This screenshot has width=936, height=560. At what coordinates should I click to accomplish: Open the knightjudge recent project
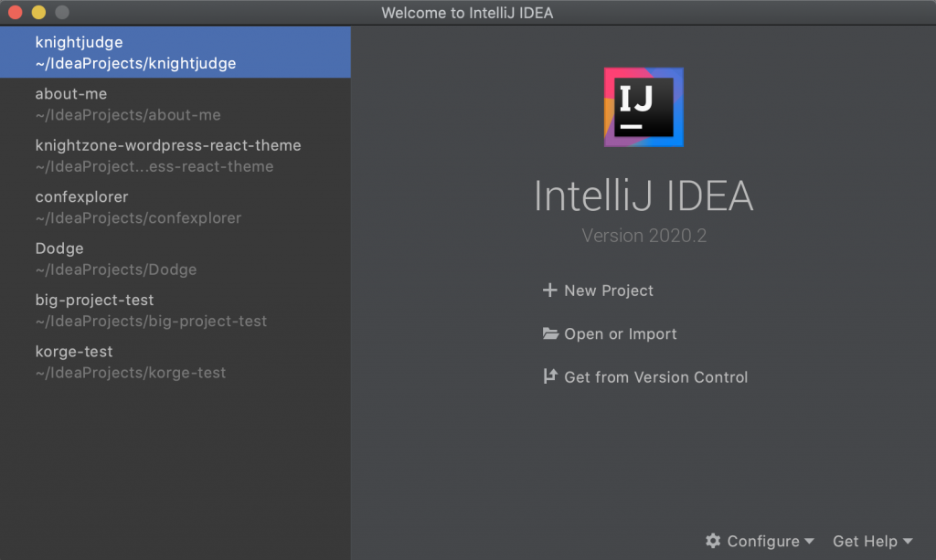(175, 52)
